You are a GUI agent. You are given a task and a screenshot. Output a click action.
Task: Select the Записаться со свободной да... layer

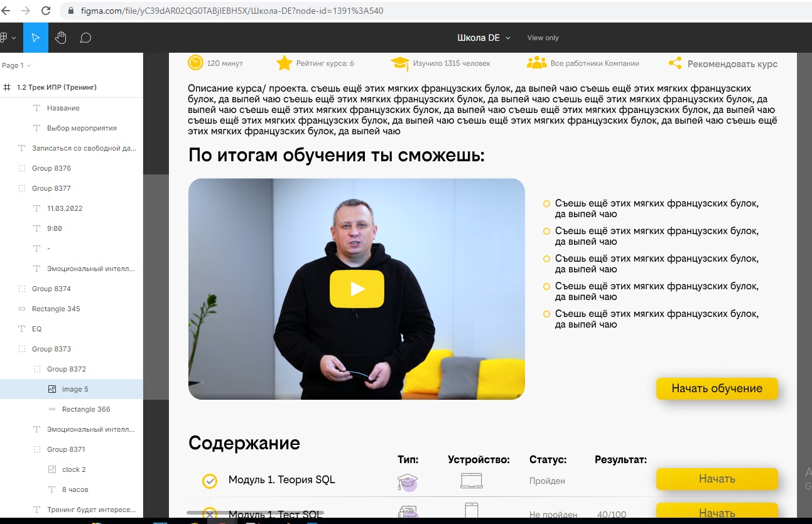coord(84,148)
